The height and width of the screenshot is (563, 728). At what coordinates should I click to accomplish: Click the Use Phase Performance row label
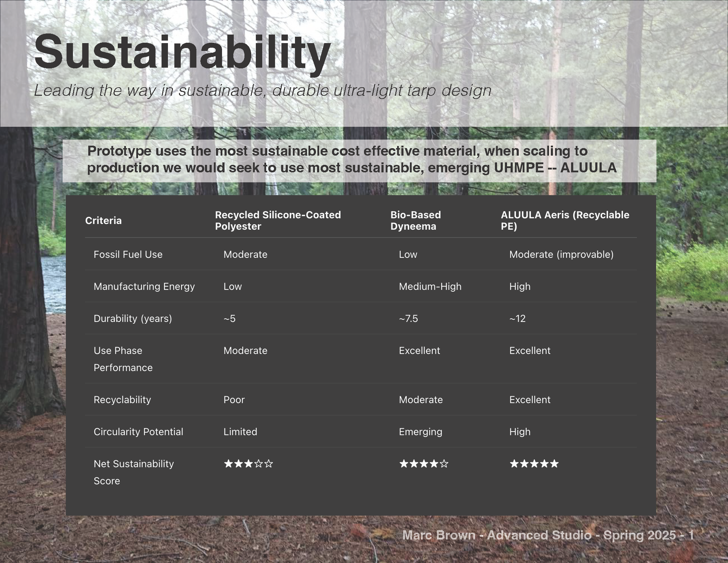pyautogui.click(x=123, y=359)
